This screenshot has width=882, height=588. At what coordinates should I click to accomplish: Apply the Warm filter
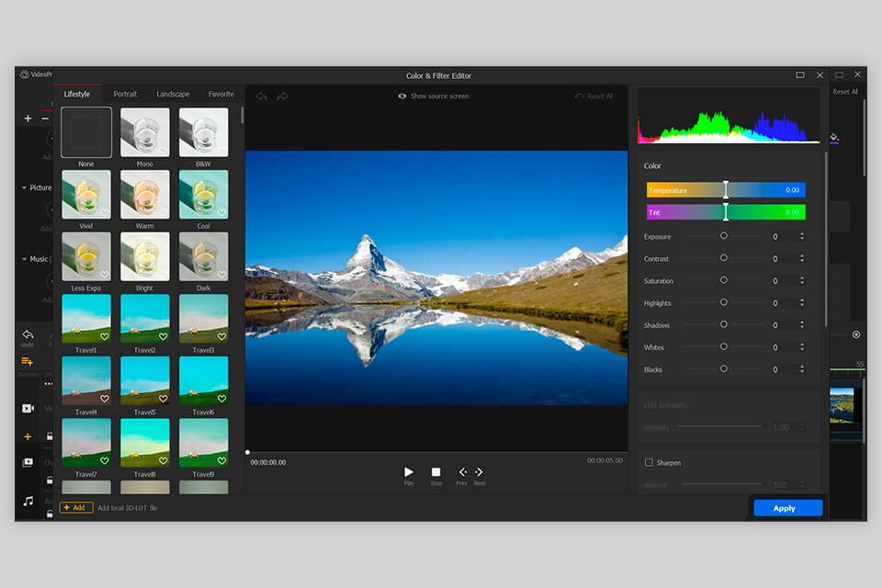pos(144,194)
